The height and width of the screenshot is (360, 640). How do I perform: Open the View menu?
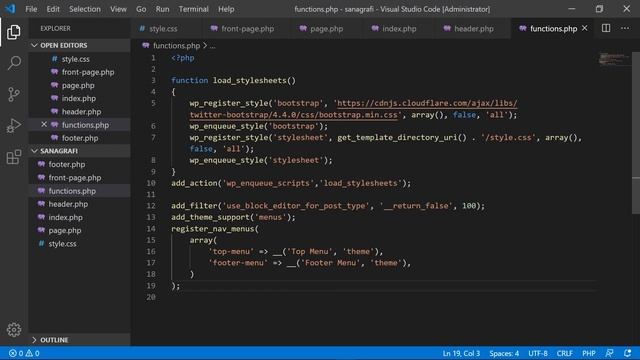(118, 9)
